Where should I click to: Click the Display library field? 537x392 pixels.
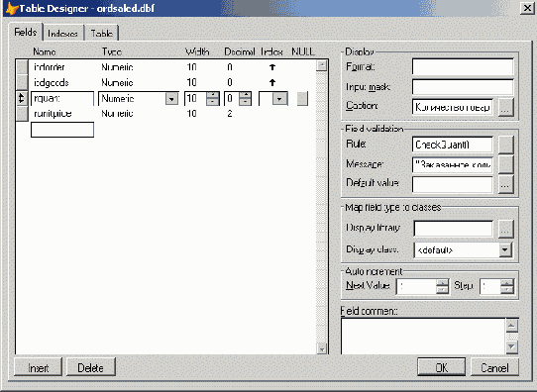pos(454,229)
